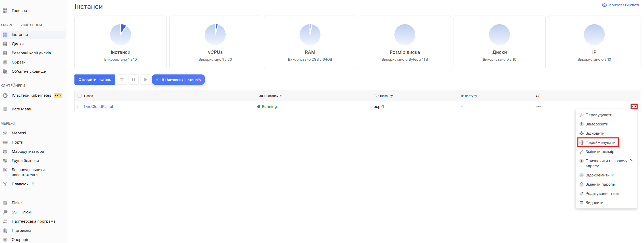Click the 1/1 Активних інстансів filter
The width and height of the screenshot is (644, 243).
tap(178, 80)
